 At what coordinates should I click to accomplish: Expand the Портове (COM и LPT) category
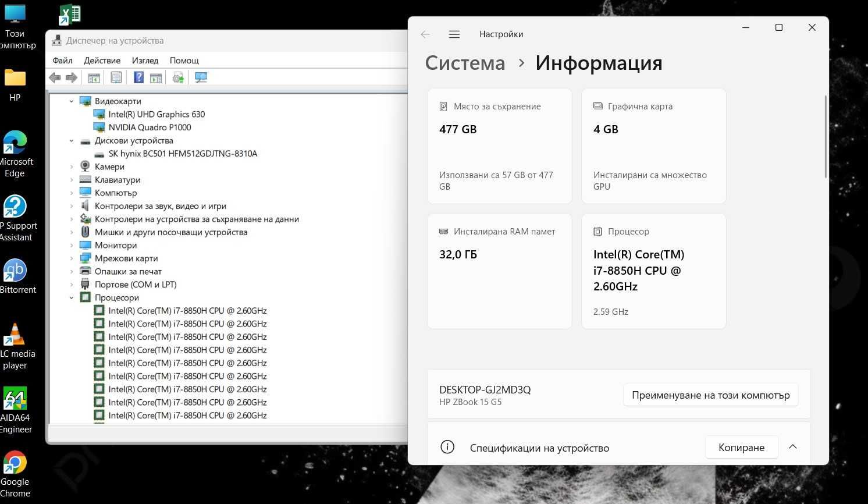(72, 285)
